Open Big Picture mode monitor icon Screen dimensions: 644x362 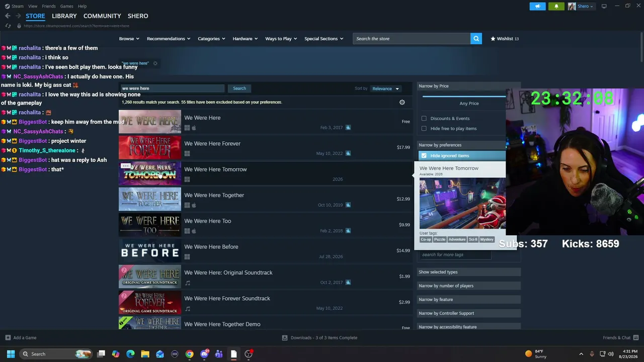click(x=604, y=6)
